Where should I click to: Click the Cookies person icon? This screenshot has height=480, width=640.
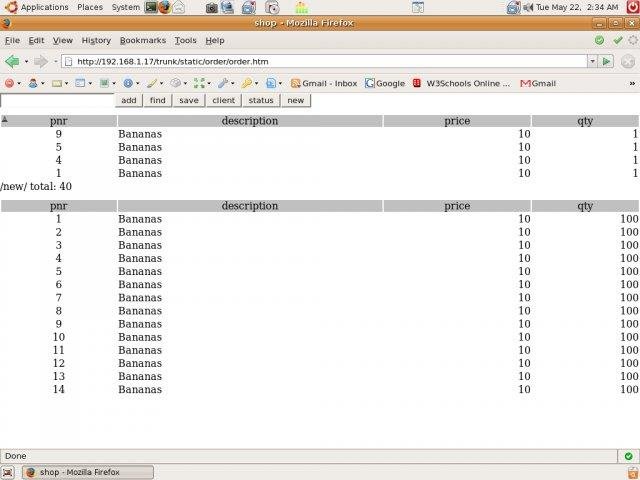[33, 83]
